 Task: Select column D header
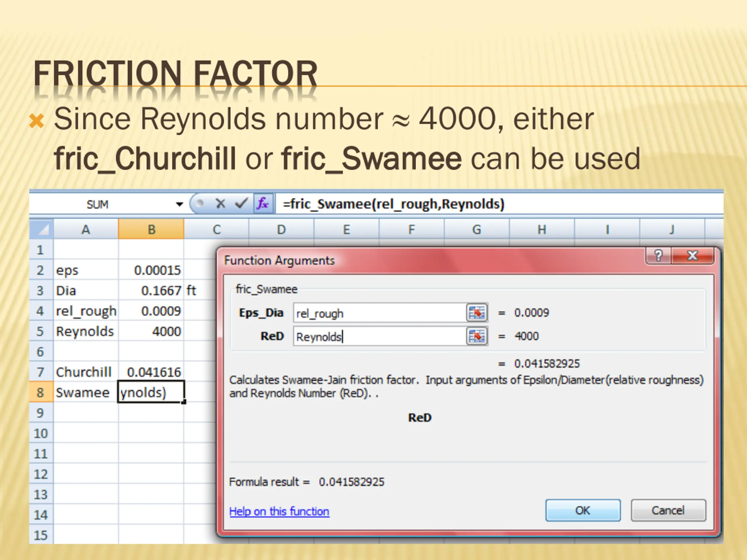click(281, 230)
